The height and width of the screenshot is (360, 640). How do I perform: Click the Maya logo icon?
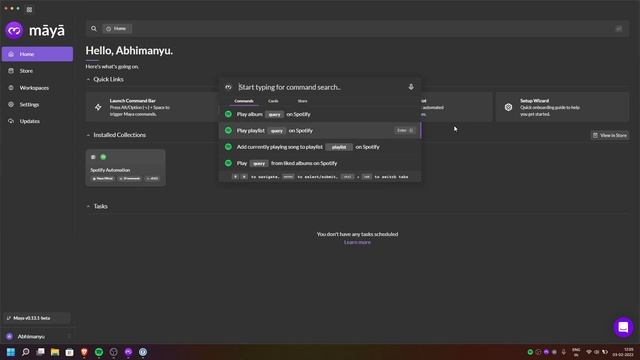pos(14,31)
